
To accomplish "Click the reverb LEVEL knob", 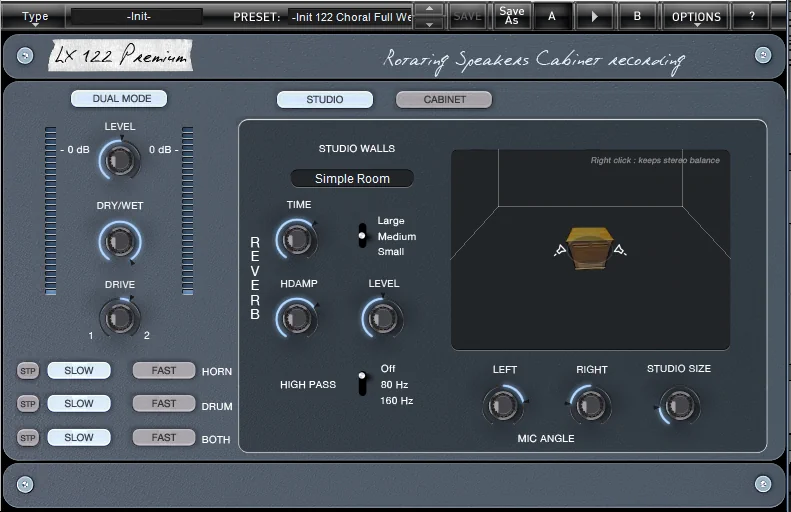I will [382, 318].
